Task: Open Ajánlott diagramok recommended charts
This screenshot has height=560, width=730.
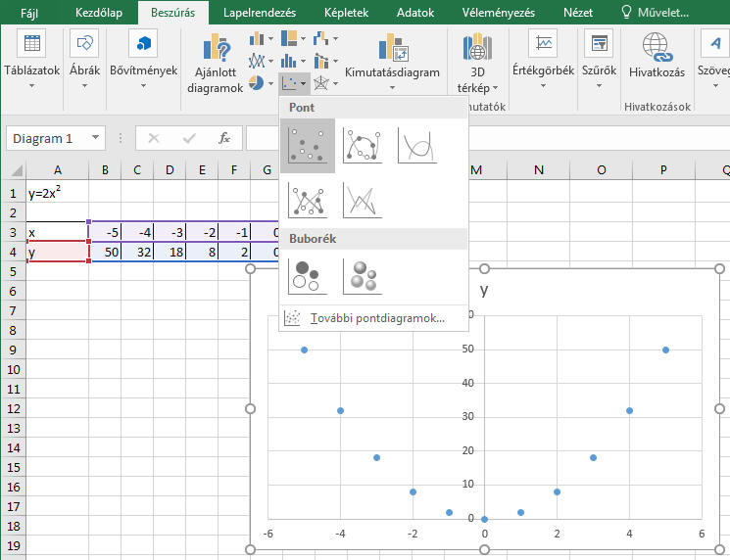Action: coord(215,64)
